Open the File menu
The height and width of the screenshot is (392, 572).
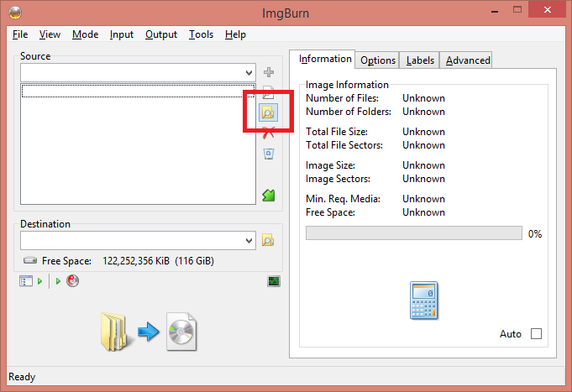pos(20,34)
